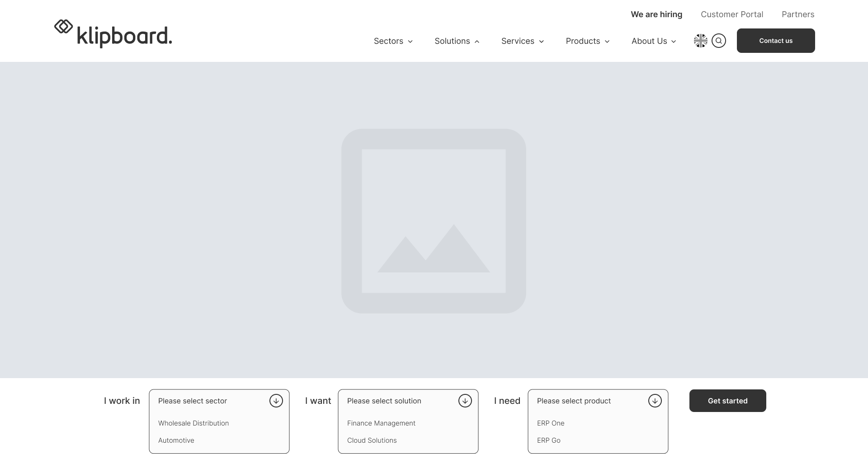Open the About Us menu
868x454 pixels.
tap(653, 41)
